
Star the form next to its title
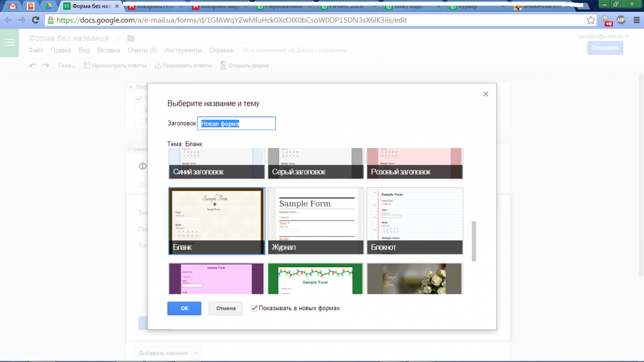click(118, 38)
